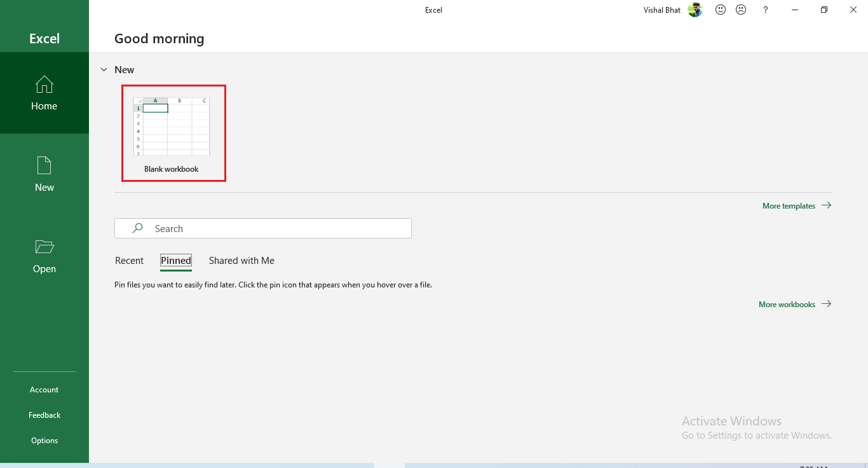The image size is (868, 468).
Task: Select the Pinned tab
Action: click(x=176, y=260)
